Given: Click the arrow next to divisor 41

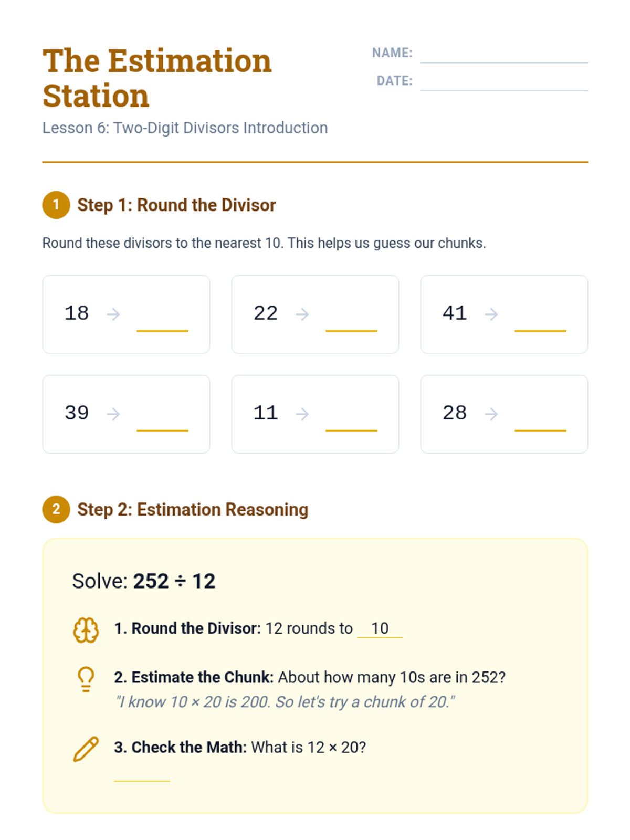Looking at the screenshot, I should 491,314.
